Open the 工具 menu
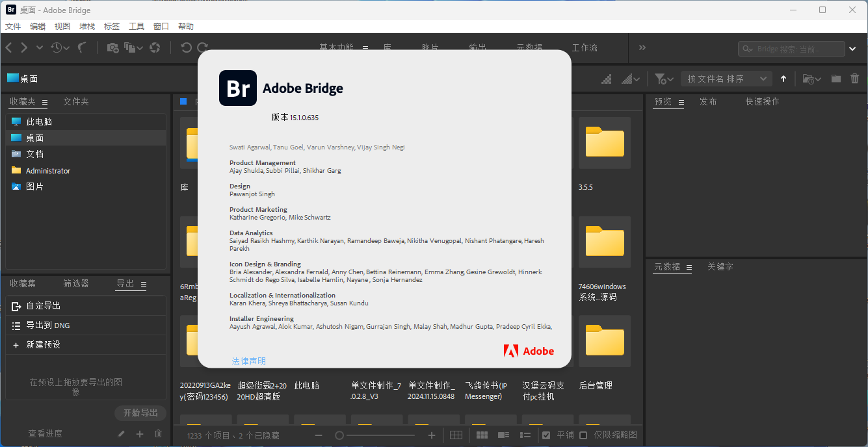The height and width of the screenshot is (447, 868). point(137,27)
